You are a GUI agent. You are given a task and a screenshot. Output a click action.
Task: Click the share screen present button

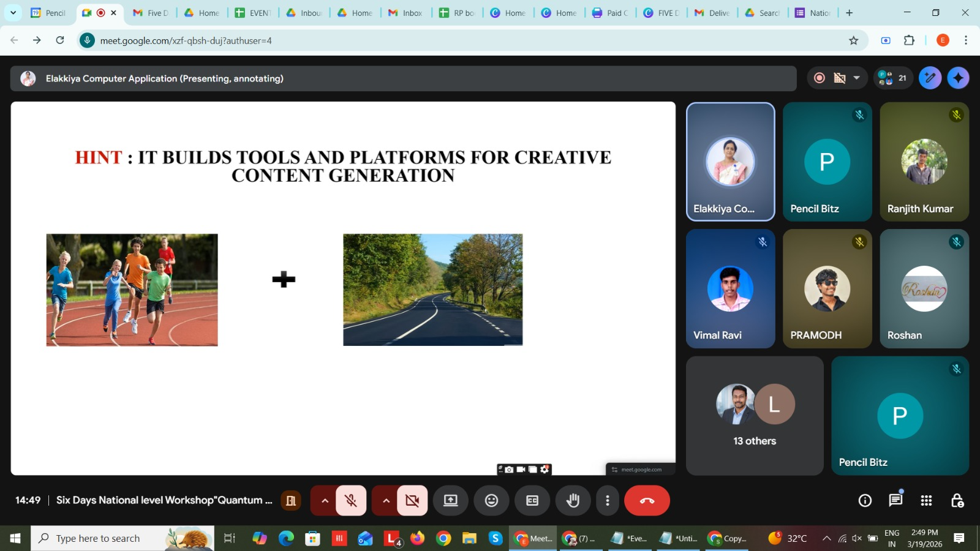(x=451, y=501)
